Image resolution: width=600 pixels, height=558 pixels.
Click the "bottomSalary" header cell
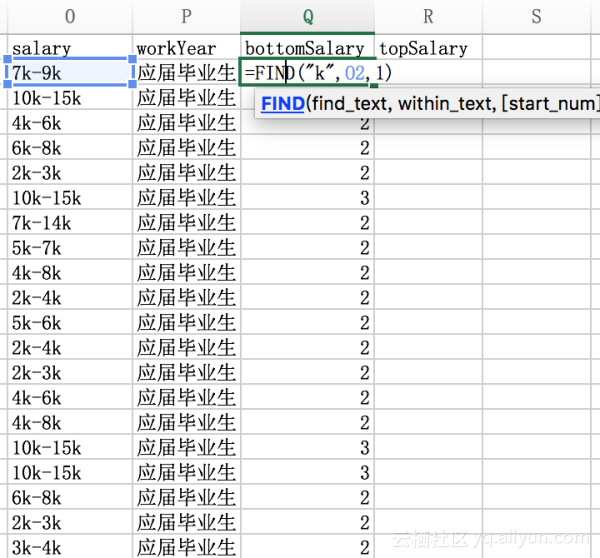pos(308,47)
